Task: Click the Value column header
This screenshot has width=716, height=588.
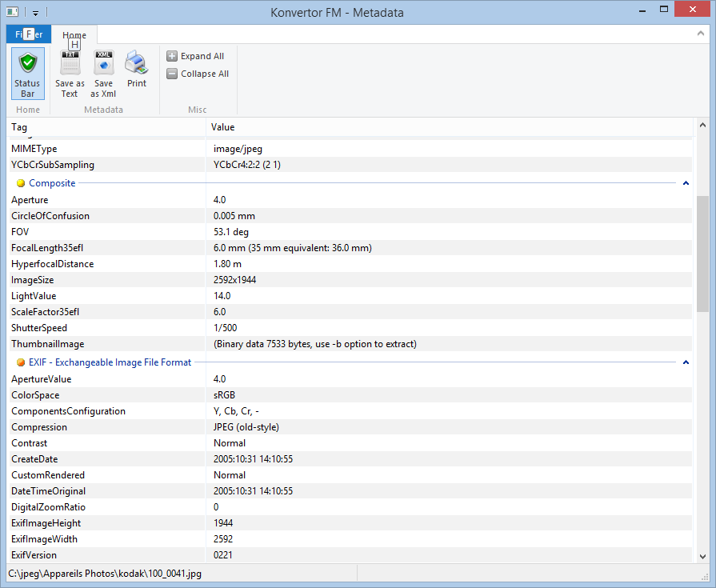Action: [x=450, y=127]
